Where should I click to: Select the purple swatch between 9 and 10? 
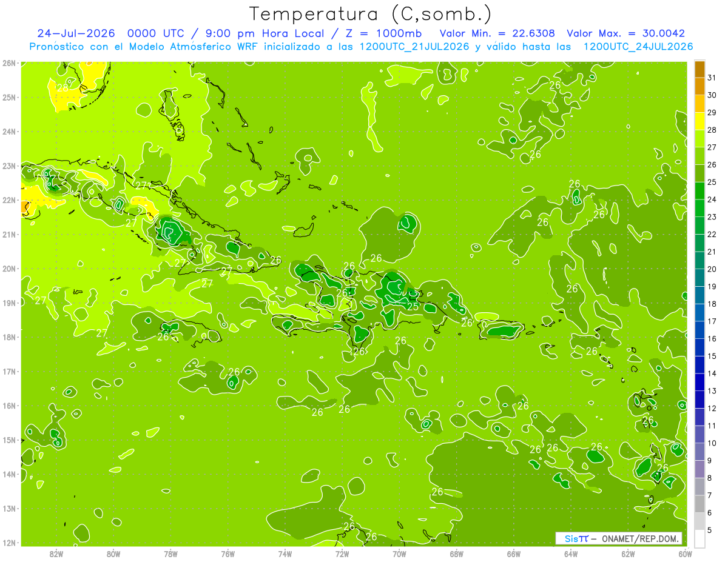[699, 452]
